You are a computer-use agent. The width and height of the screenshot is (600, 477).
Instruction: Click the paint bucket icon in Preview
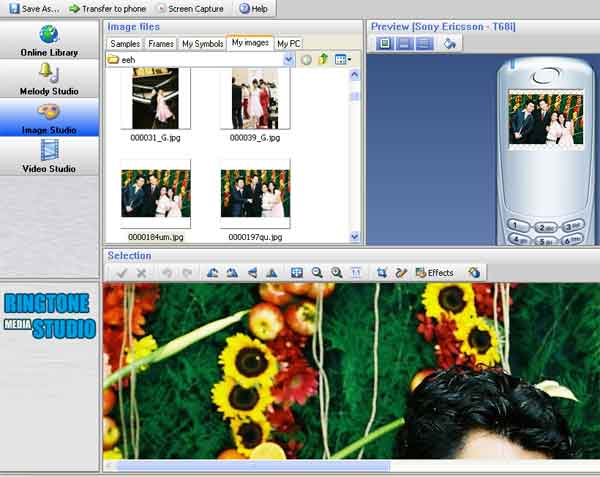click(450, 43)
